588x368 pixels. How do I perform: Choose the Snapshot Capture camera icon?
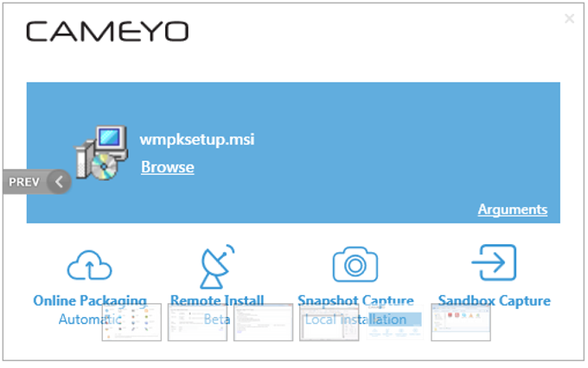355,264
